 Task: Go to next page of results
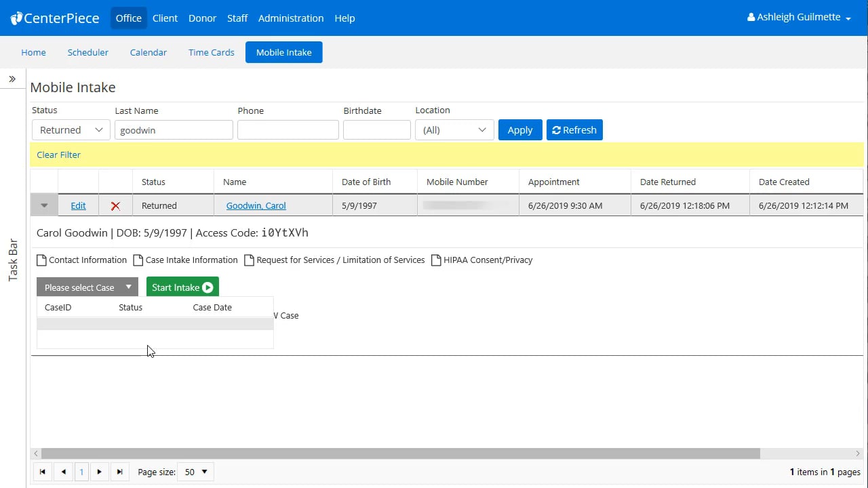click(100, 472)
